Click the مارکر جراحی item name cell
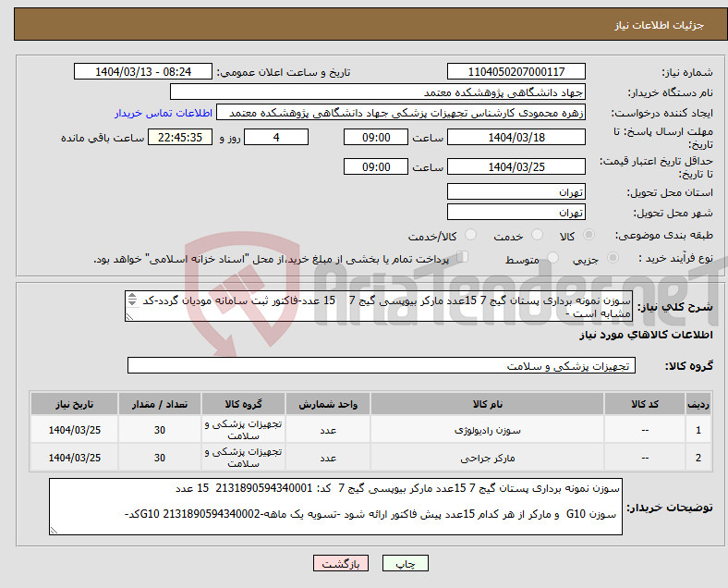The image size is (728, 588). pyautogui.click(x=487, y=458)
